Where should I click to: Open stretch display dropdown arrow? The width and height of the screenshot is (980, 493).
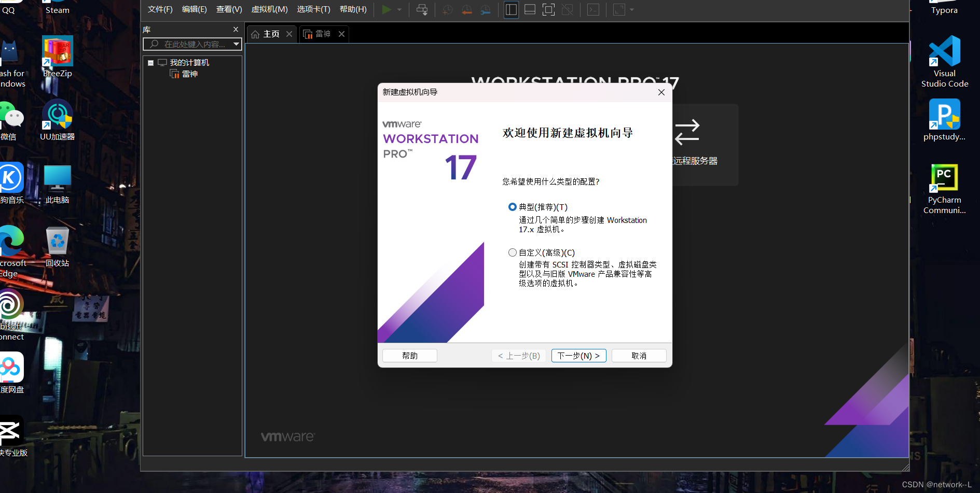(632, 9)
